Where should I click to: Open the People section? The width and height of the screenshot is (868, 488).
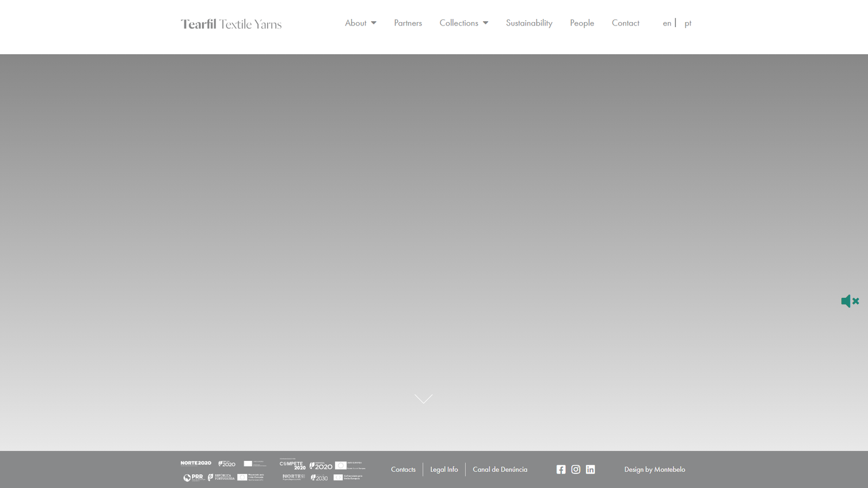(582, 23)
